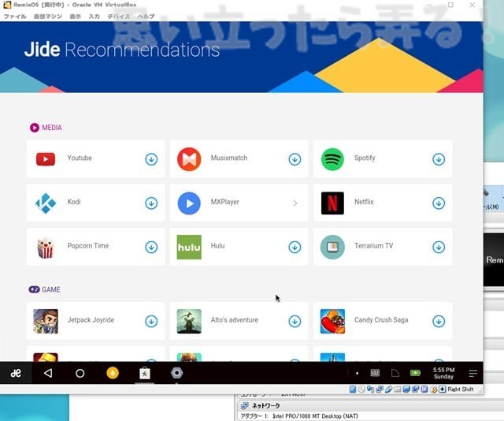
Task: Open the Alto's adventure thumbnail
Action: click(x=189, y=321)
